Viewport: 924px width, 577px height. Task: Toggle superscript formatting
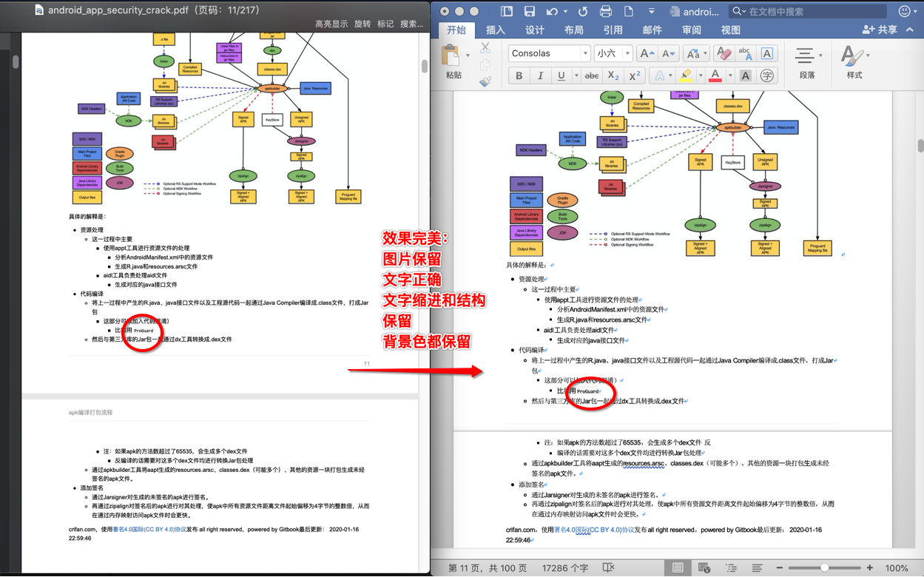coord(634,75)
